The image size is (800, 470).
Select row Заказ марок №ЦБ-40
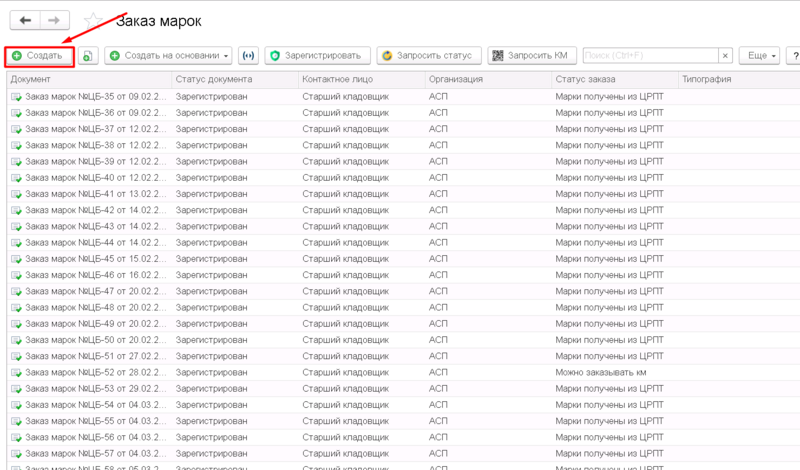coord(403,178)
